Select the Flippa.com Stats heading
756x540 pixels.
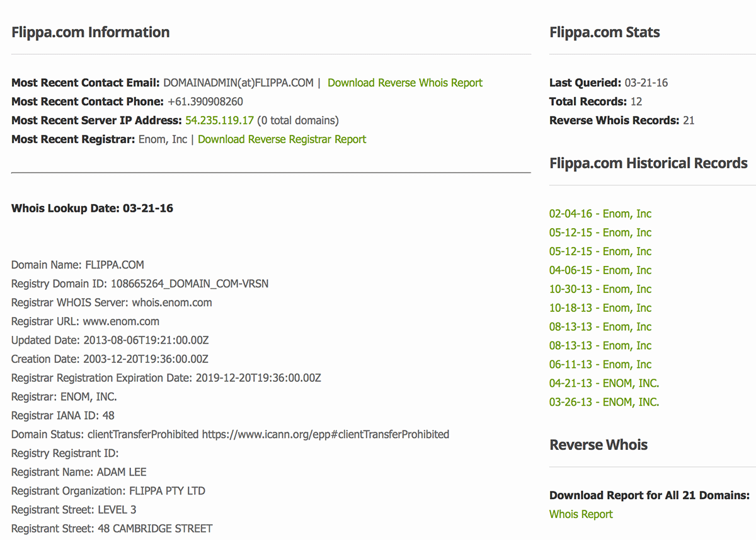pos(605,32)
